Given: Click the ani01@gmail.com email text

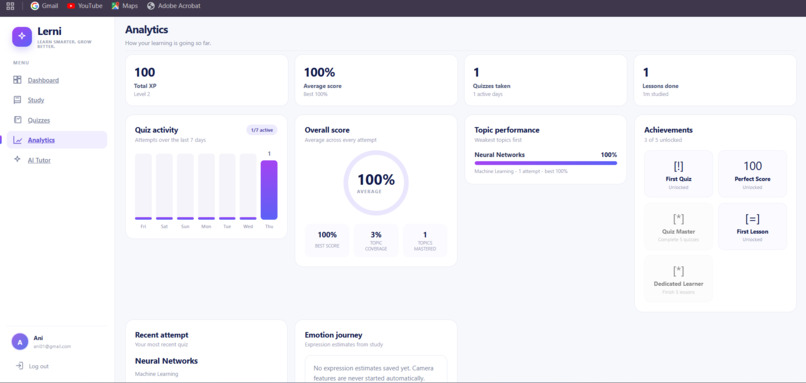Looking at the screenshot, I should click(52, 346).
